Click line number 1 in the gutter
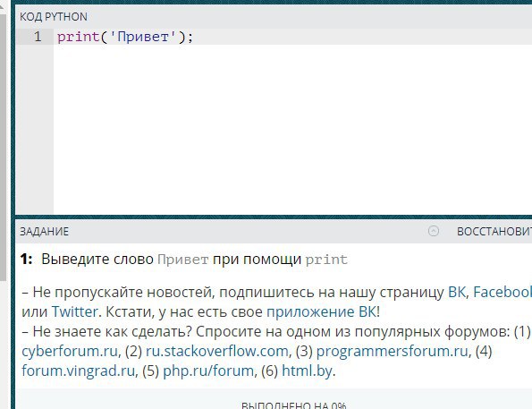 [38, 37]
